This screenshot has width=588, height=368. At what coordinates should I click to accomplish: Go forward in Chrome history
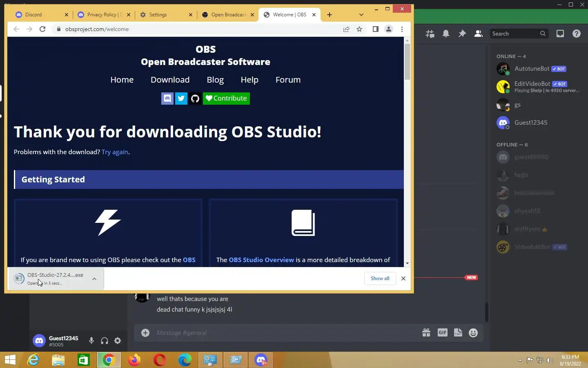[29, 29]
